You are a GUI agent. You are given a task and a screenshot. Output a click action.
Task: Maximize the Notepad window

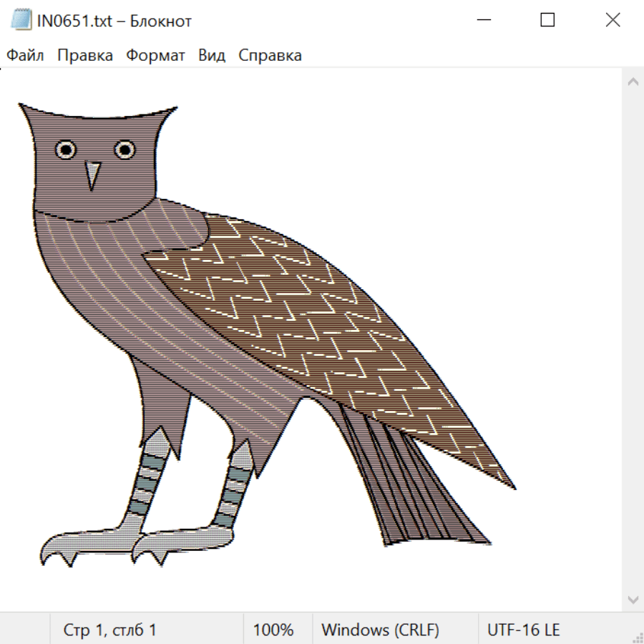547,20
